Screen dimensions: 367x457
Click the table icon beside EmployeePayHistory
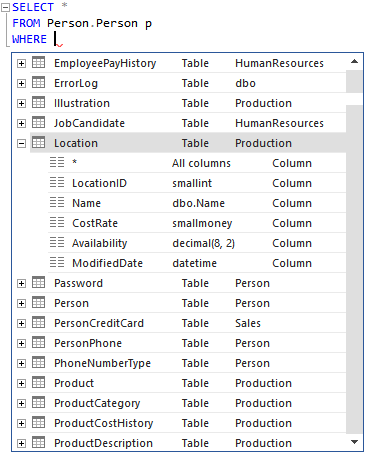click(x=38, y=63)
